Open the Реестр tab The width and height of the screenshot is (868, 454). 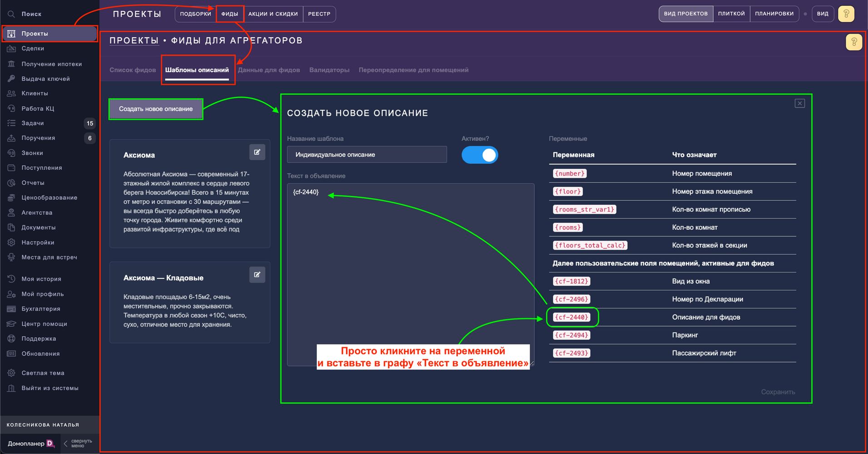(319, 14)
